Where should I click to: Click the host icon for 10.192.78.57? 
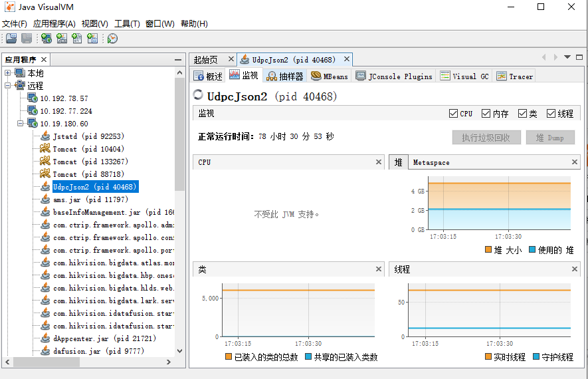[33, 98]
